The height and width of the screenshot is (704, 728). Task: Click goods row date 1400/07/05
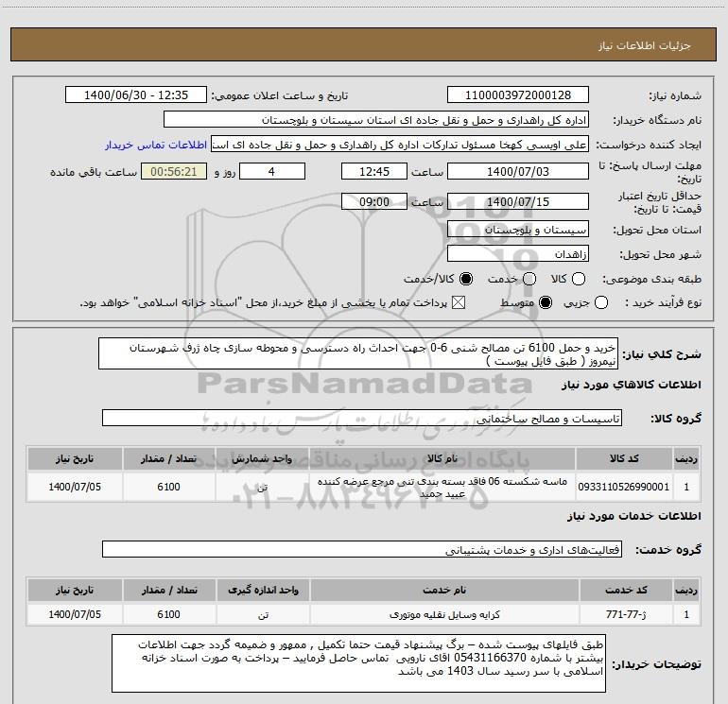[75, 487]
